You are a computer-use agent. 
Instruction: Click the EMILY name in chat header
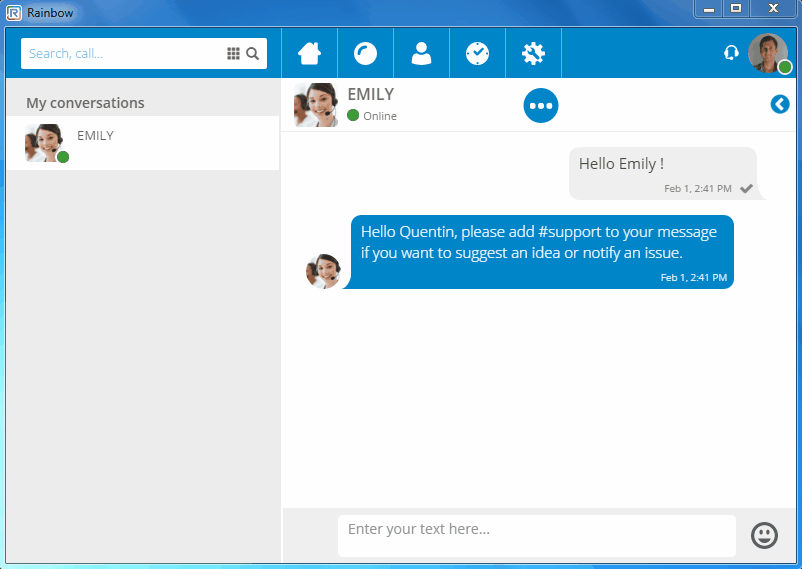pyautogui.click(x=371, y=94)
